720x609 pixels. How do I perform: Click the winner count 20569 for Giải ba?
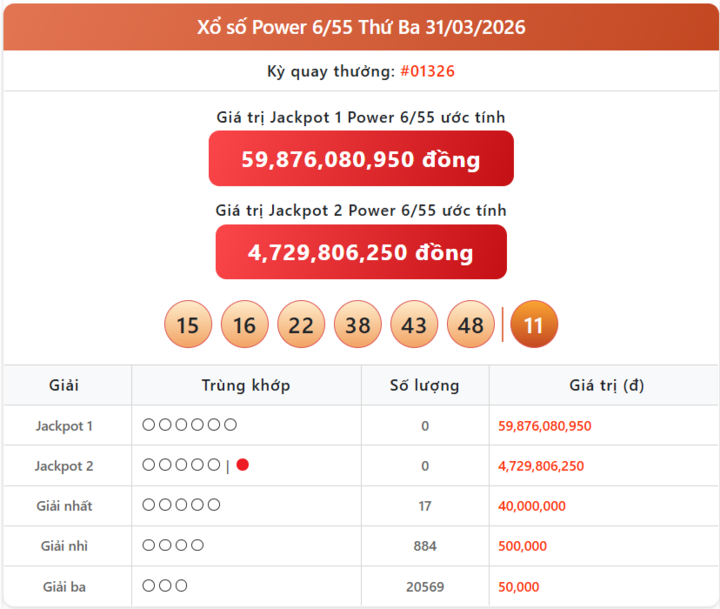tap(425, 586)
